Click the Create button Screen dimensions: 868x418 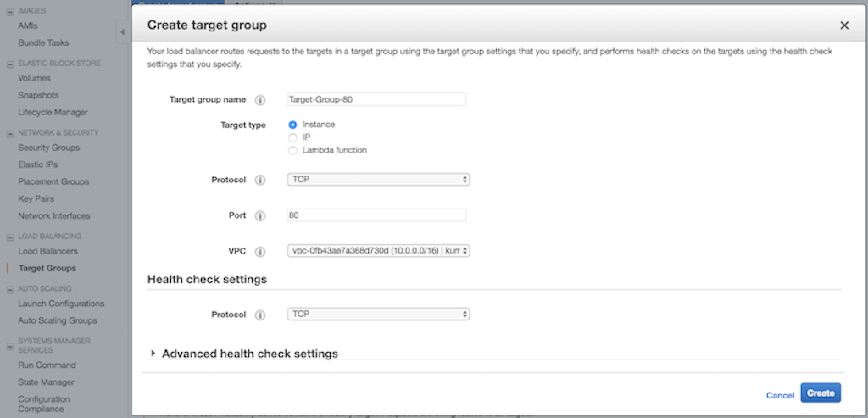[x=821, y=393]
